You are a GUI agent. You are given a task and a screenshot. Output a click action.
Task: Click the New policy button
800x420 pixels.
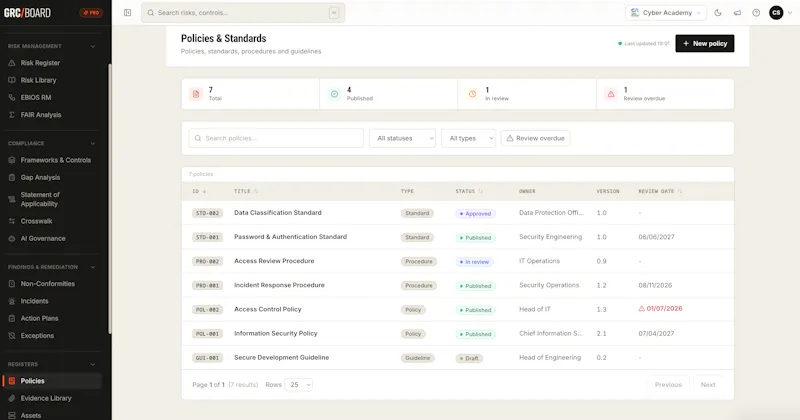pos(705,43)
